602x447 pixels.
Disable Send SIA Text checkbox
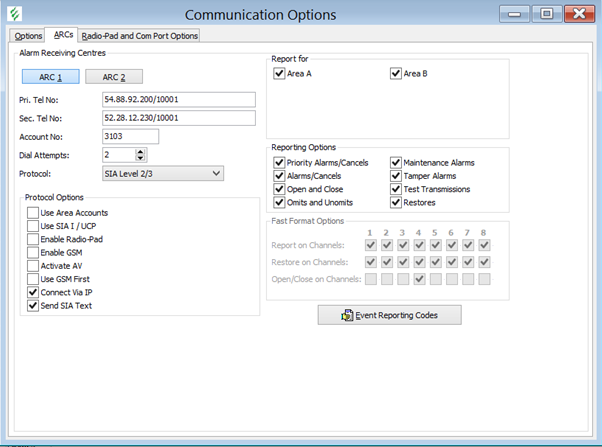(33, 304)
